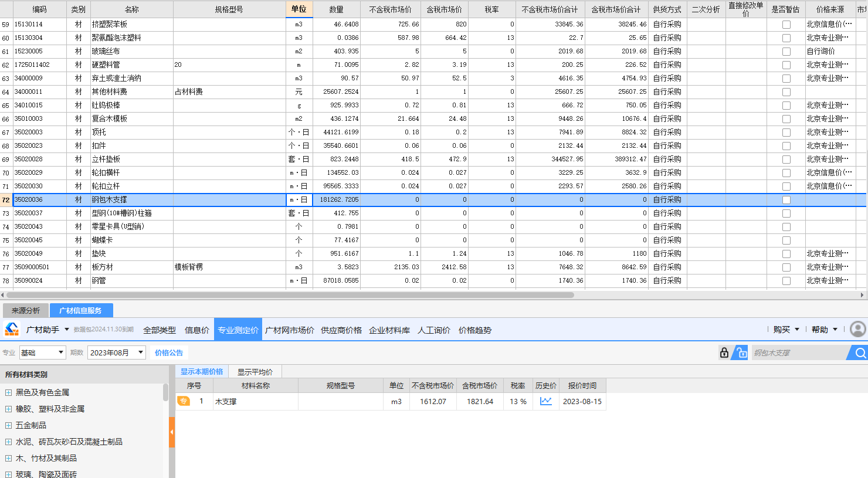
Task: Open the 期数 dropdown showing 2023年08月
Action: (116, 352)
